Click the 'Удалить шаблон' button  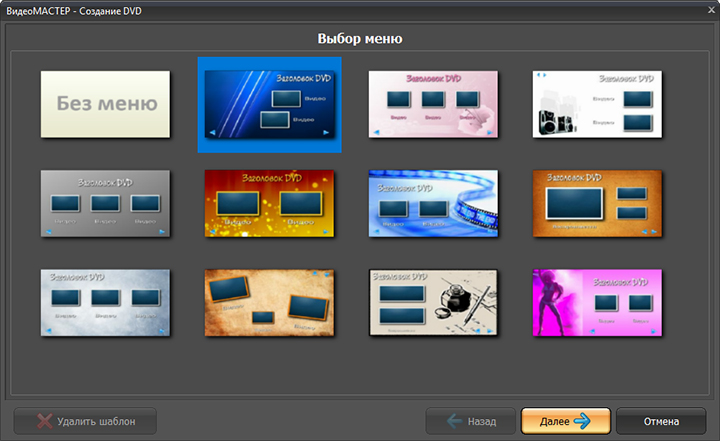(x=85, y=421)
